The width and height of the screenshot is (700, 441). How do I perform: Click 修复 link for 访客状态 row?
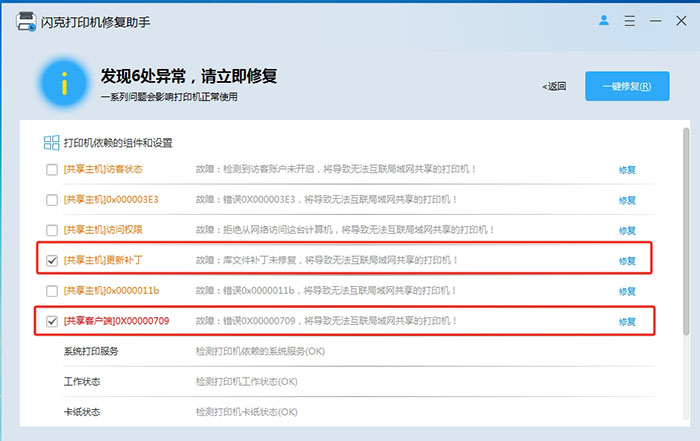point(627,170)
